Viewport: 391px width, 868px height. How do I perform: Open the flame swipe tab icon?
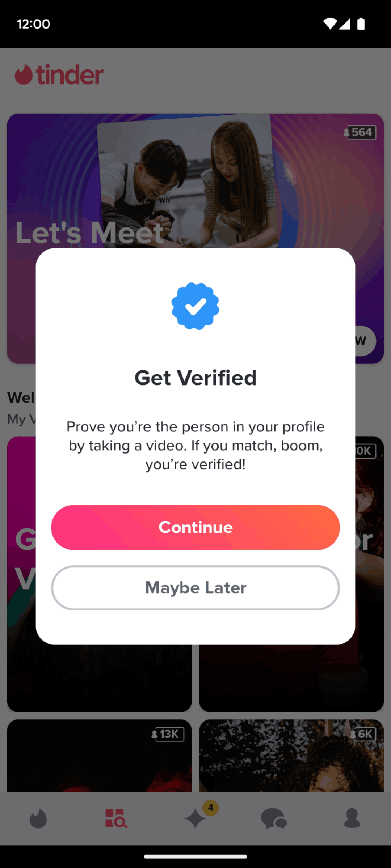point(38,818)
